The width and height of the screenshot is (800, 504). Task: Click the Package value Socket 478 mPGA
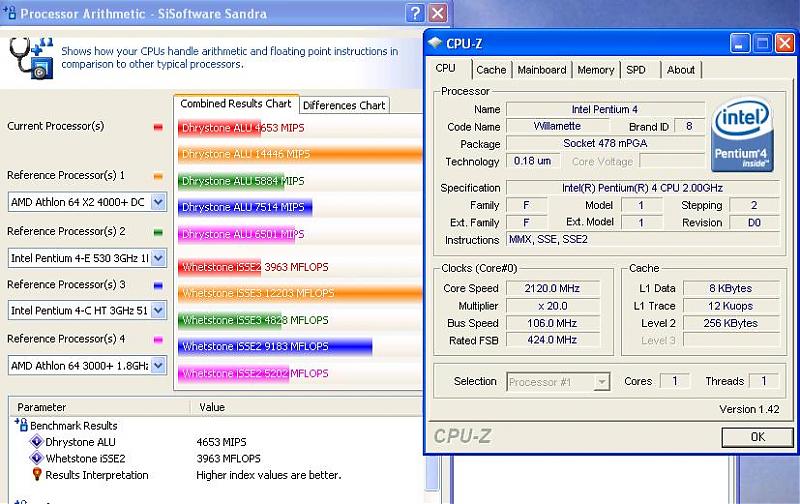[x=605, y=143]
